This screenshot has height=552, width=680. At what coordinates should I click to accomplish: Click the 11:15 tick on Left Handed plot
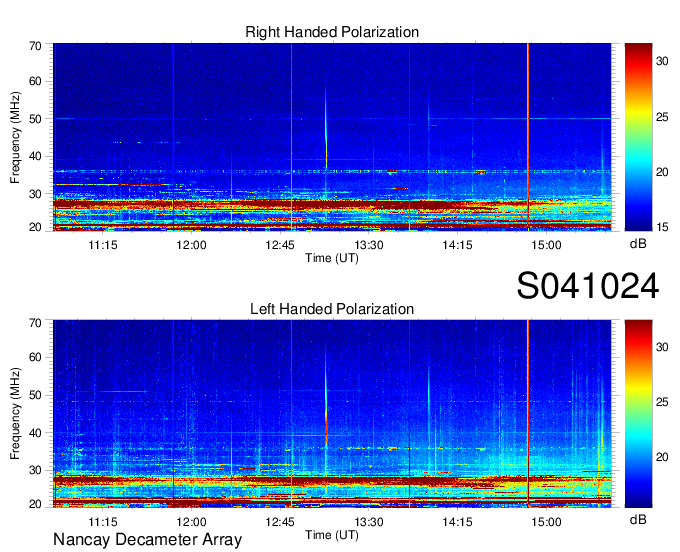[103, 522]
